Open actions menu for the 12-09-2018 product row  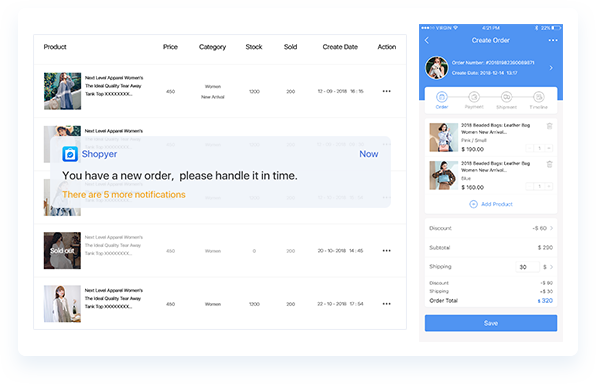coord(387,91)
